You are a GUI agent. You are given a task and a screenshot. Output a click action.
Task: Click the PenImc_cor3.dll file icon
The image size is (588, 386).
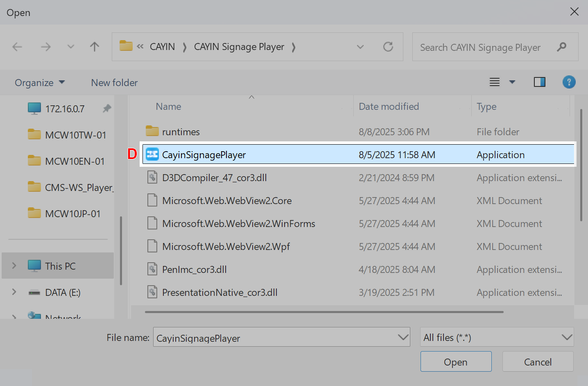click(152, 269)
